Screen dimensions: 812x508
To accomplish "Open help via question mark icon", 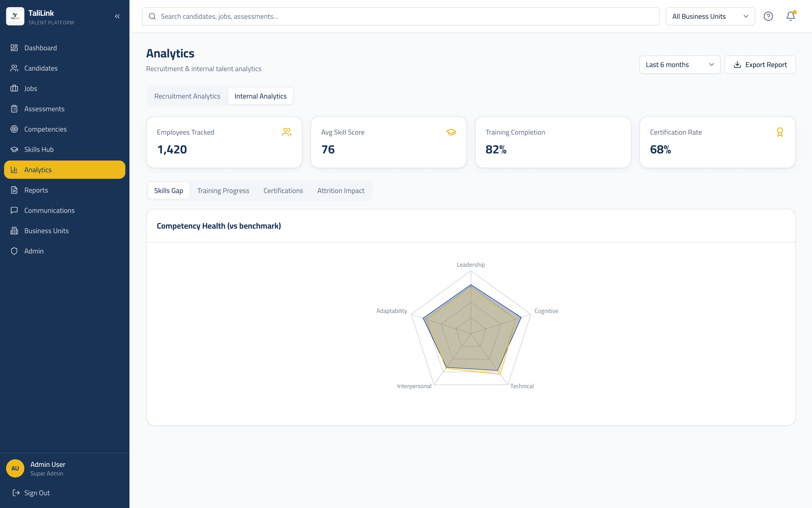I will [x=768, y=16].
